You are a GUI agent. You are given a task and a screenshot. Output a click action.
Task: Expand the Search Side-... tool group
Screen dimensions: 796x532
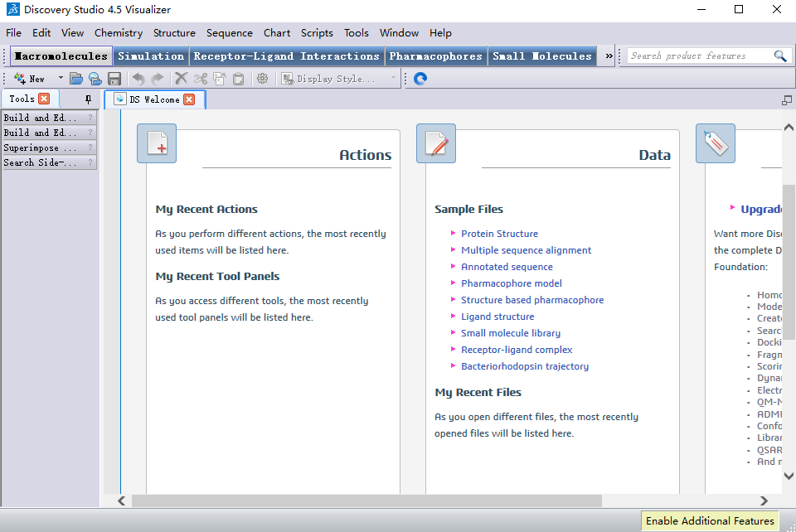[x=49, y=162]
